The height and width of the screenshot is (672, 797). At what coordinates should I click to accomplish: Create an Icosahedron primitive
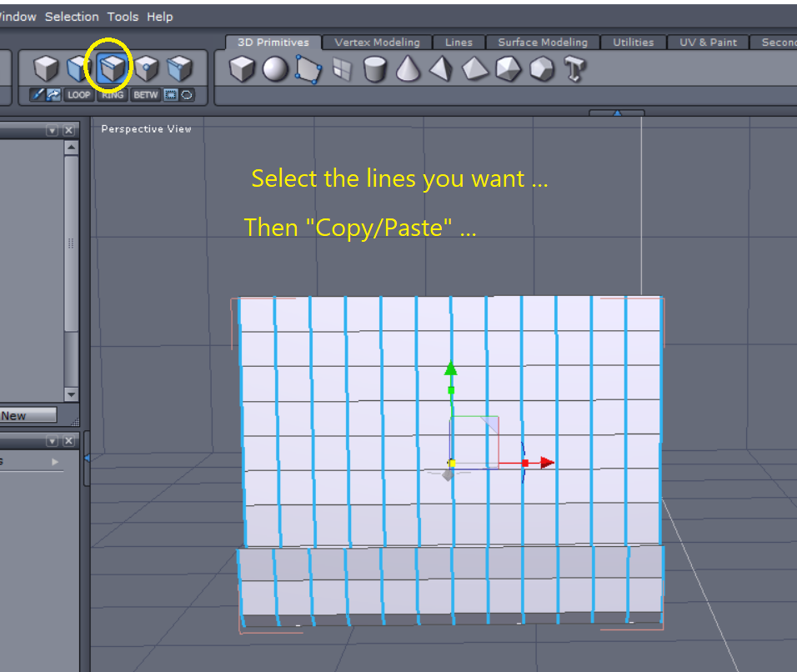(508, 68)
